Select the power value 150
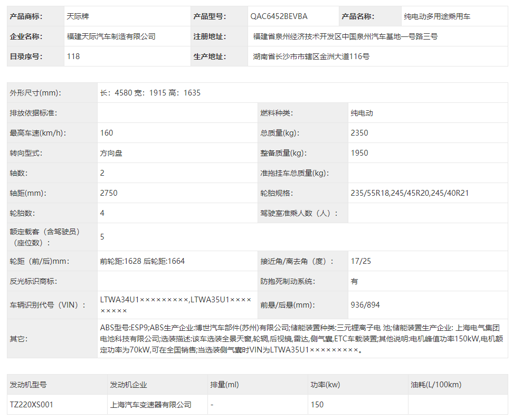The height and width of the screenshot is (420, 513). (317, 405)
